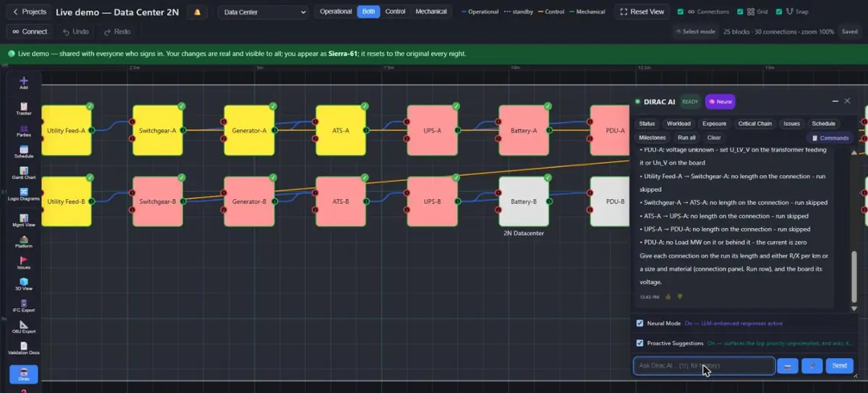Toggle the Grid checkbox
Viewport: 868px width, 393px height.
tap(740, 12)
